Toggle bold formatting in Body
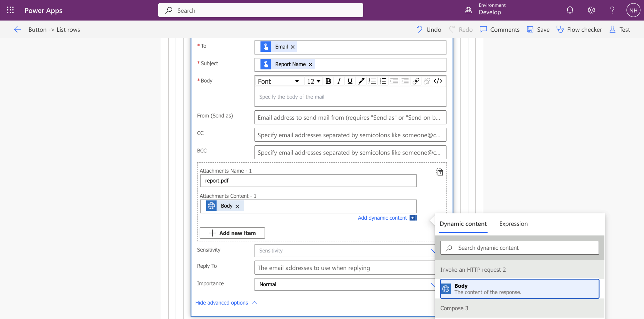 328,81
